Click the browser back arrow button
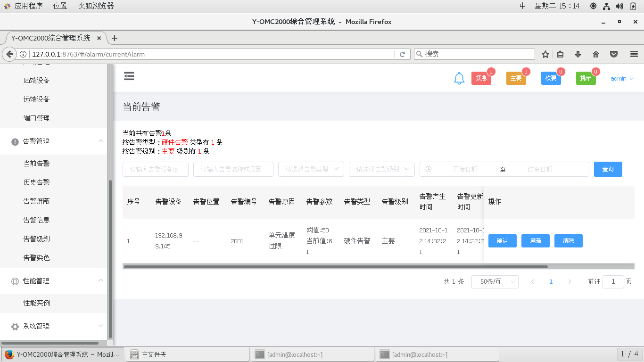Viewport: 644px width, 362px height. (x=9, y=54)
